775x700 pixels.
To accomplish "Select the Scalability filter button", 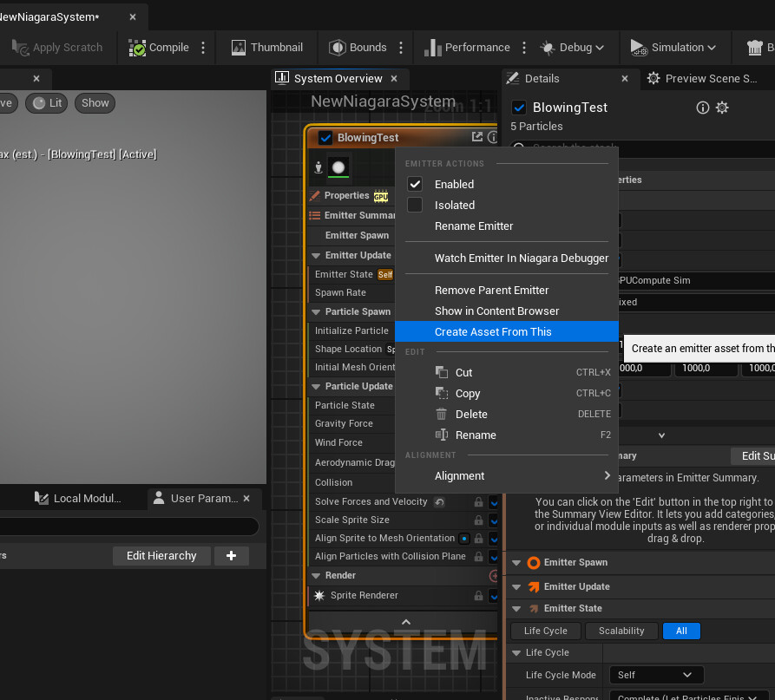I will [x=621, y=631].
